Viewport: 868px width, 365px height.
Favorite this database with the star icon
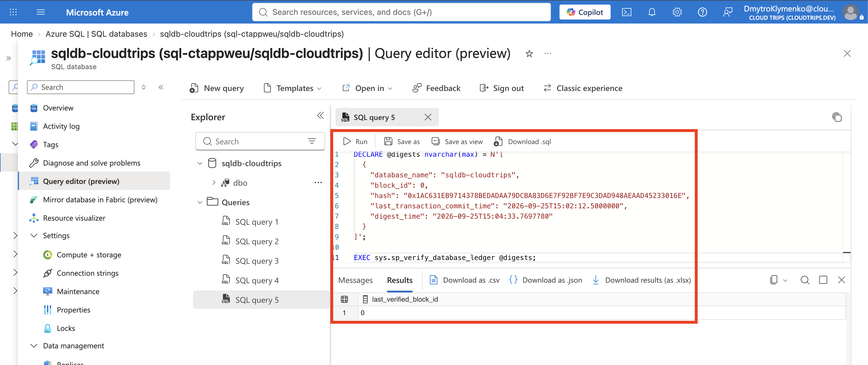tap(529, 54)
